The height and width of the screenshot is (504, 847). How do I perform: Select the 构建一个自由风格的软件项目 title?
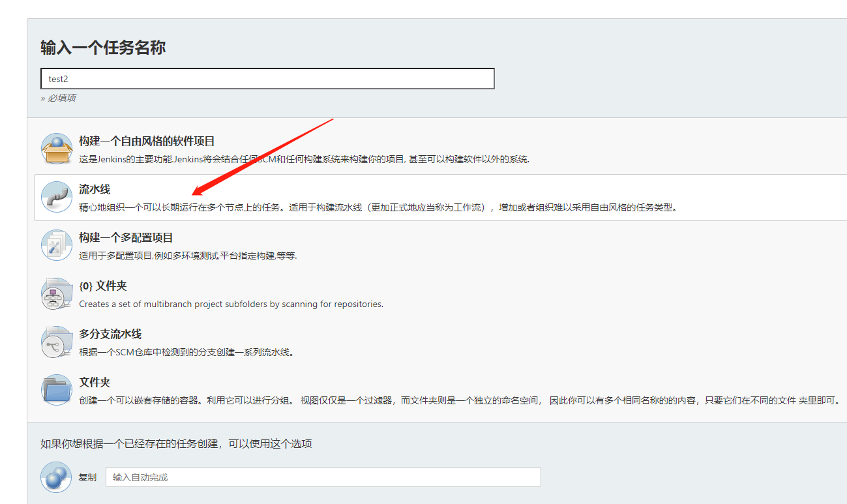point(147,141)
